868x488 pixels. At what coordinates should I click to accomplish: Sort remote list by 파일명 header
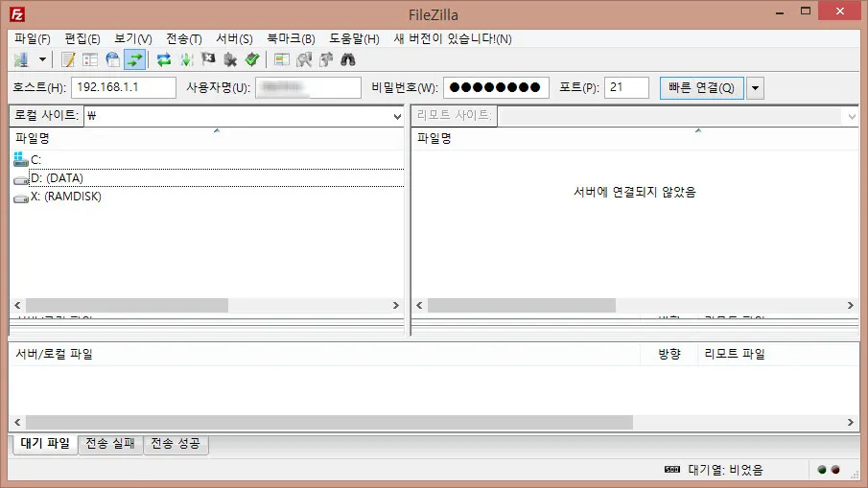tap(635, 138)
